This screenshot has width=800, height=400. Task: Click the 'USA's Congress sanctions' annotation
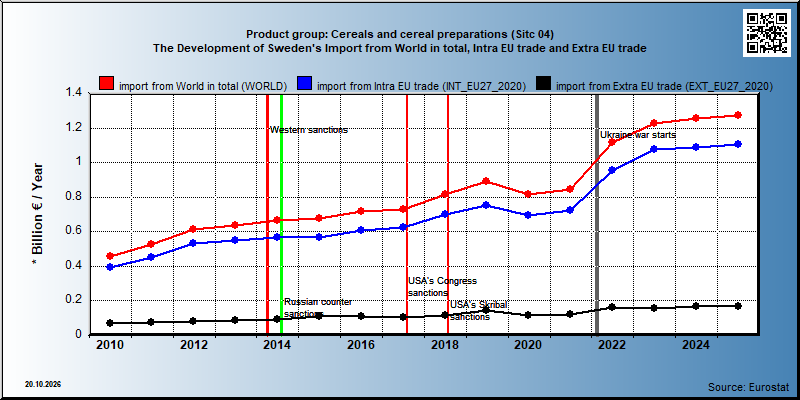(442, 287)
